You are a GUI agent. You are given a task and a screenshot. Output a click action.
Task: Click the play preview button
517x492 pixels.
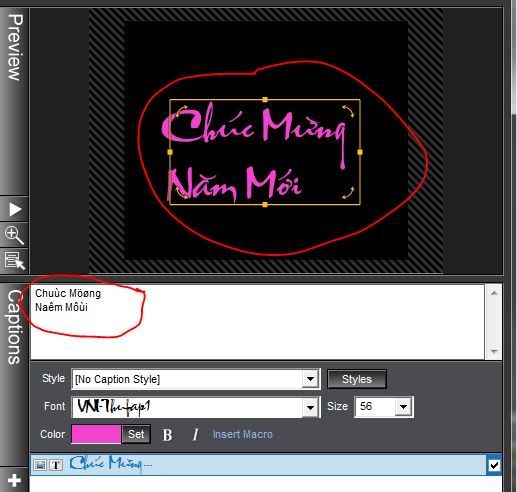pos(15,209)
